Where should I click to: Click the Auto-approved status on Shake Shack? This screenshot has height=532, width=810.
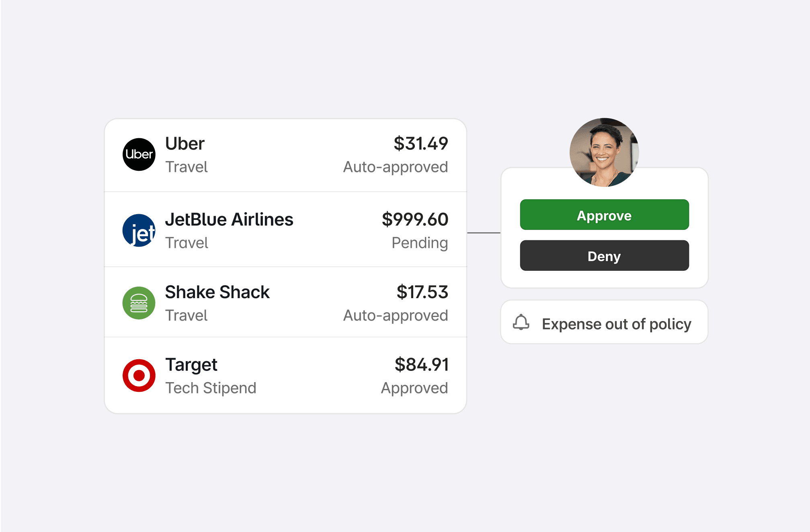click(395, 315)
